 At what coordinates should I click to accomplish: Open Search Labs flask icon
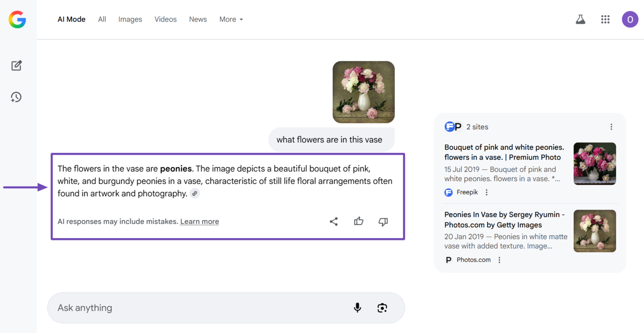(581, 19)
